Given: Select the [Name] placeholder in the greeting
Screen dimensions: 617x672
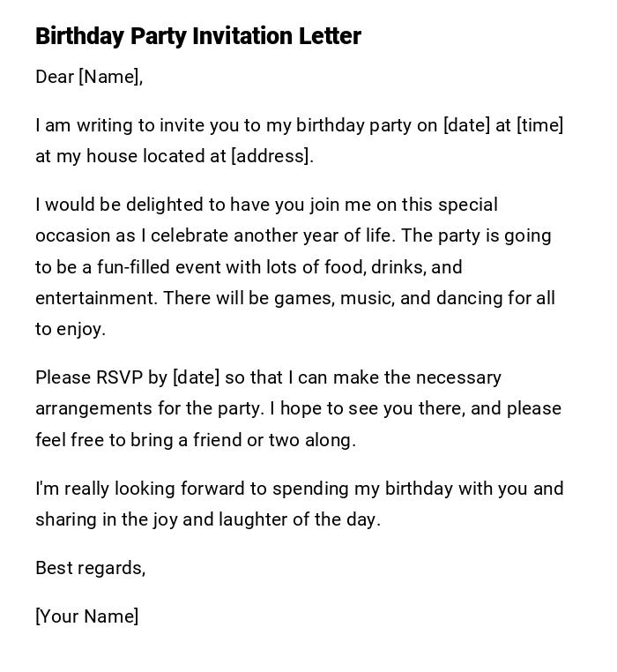Looking at the screenshot, I should point(110,77).
